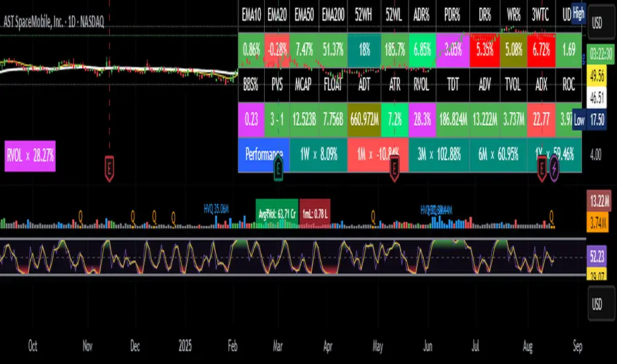Image resolution: width=617 pixels, height=364 pixels.
Task: Click the yellow 49.56 price label
Action: click(x=597, y=76)
